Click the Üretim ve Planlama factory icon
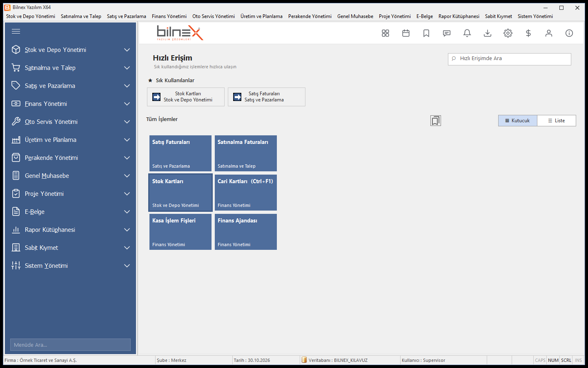The image size is (588, 368). tap(16, 140)
